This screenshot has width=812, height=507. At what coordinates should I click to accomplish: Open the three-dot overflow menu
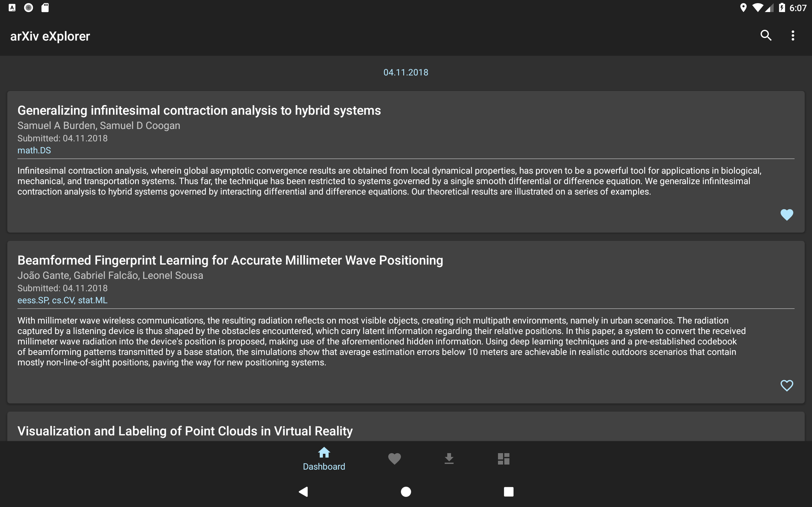(793, 35)
